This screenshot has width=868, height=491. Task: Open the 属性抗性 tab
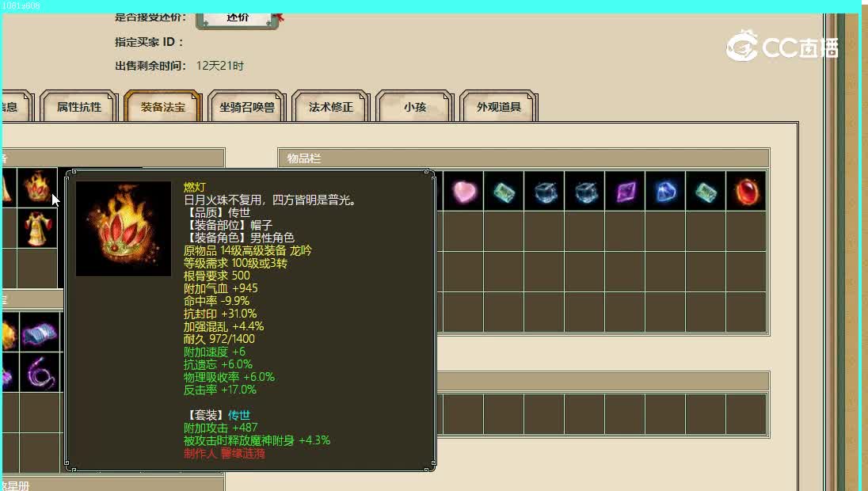pyautogui.click(x=79, y=106)
